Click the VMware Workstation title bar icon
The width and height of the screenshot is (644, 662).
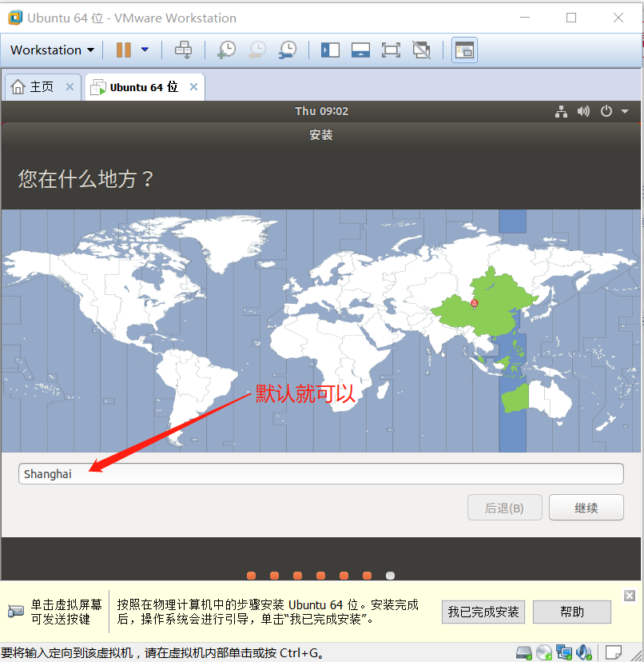click(15, 18)
